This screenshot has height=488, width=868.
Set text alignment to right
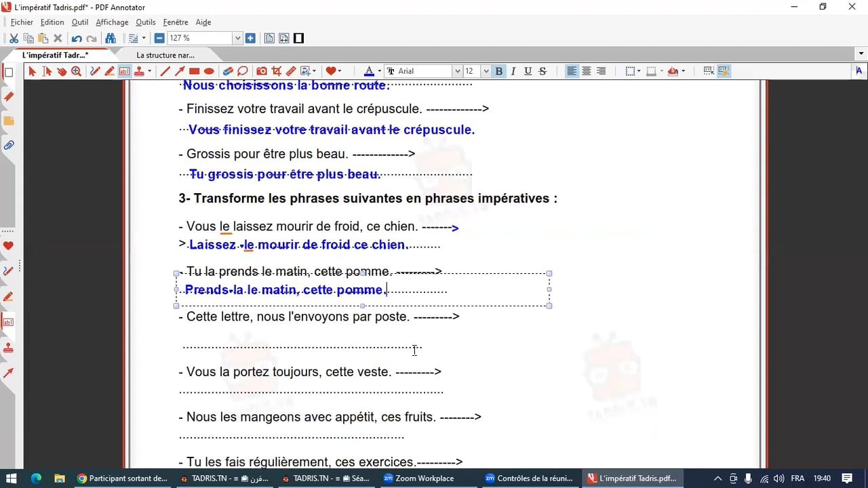(x=601, y=71)
